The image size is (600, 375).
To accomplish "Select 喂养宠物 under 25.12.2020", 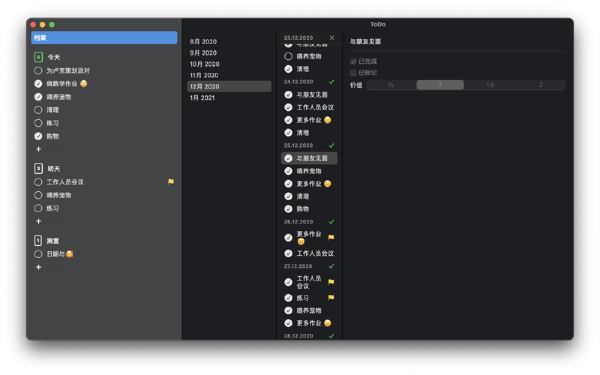I will (x=309, y=171).
